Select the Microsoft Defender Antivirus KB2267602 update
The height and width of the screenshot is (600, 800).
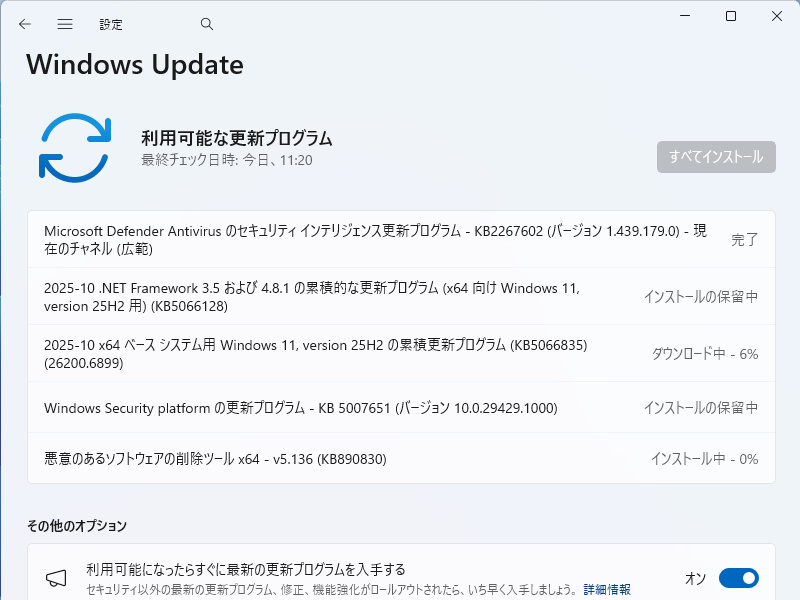click(x=402, y=239)
